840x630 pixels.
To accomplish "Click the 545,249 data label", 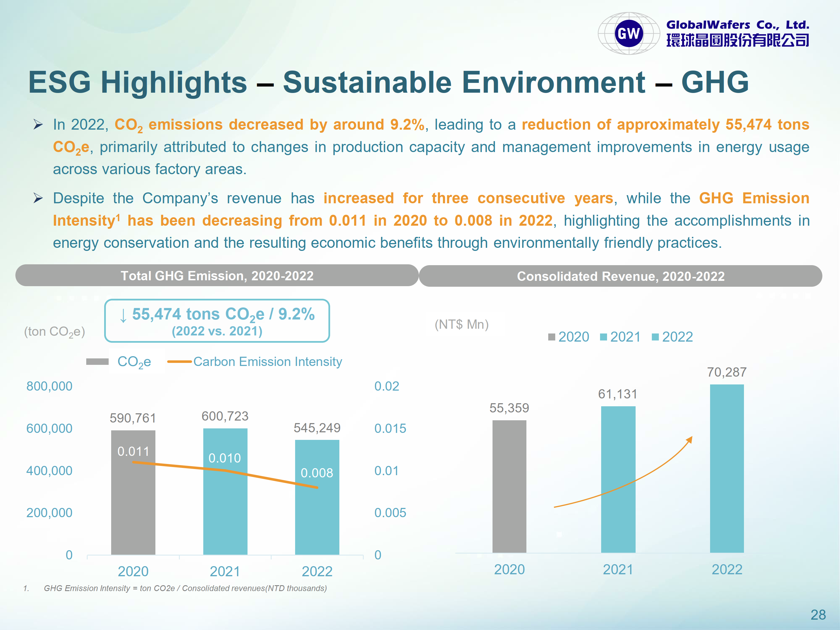I will 317,428.
